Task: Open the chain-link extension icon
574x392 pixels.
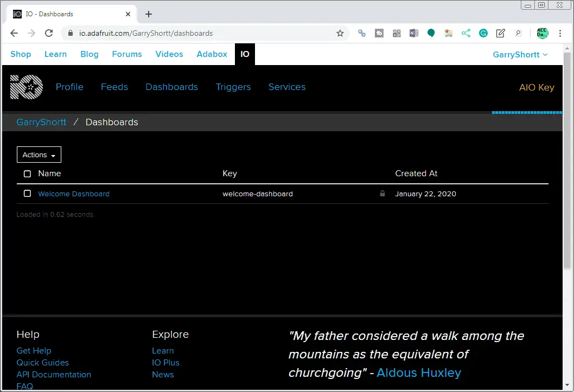Action: pyautogui.click(x=362, y=33)
